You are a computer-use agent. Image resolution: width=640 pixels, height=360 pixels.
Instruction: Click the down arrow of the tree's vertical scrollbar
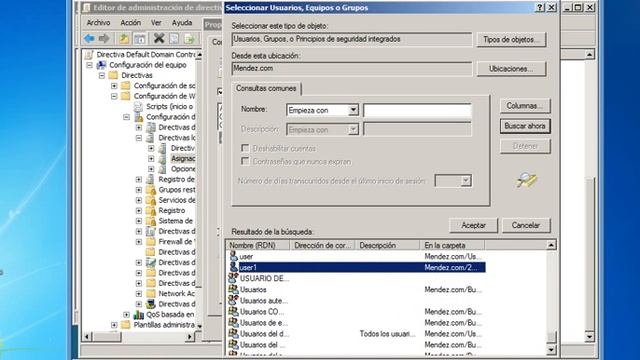pos(199,326)
